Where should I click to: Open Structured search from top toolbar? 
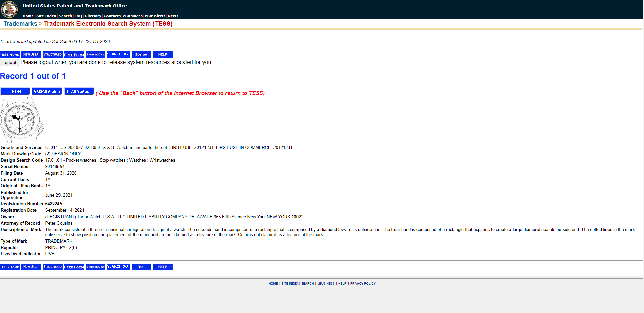(52, 54)
